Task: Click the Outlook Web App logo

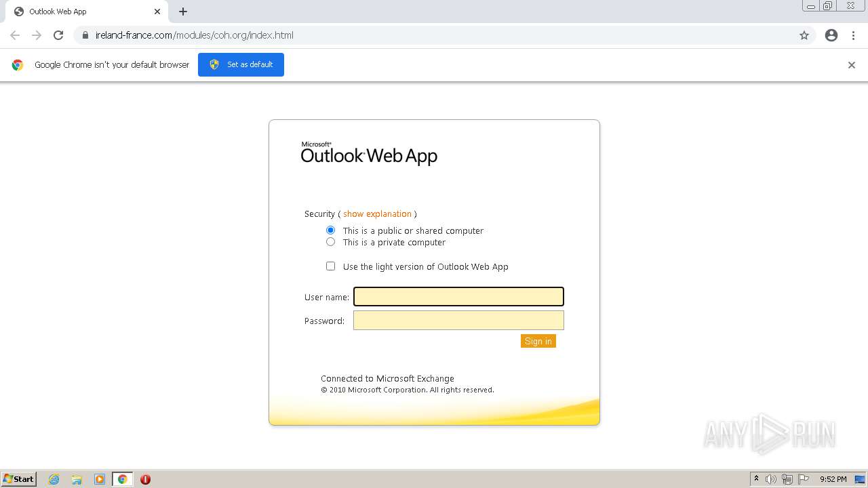Action: (x=369, y=154)
